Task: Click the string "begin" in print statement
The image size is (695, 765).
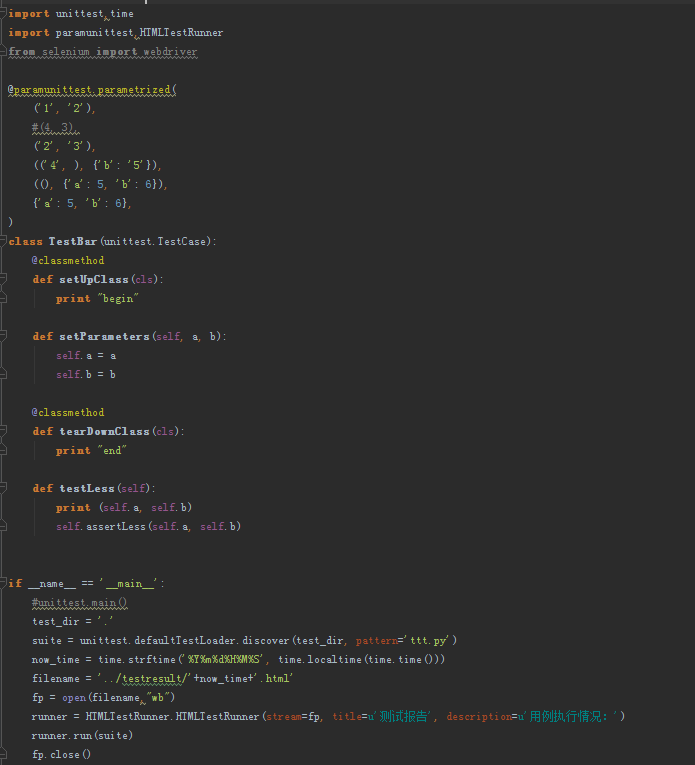Action: click(x=118, y=299)
